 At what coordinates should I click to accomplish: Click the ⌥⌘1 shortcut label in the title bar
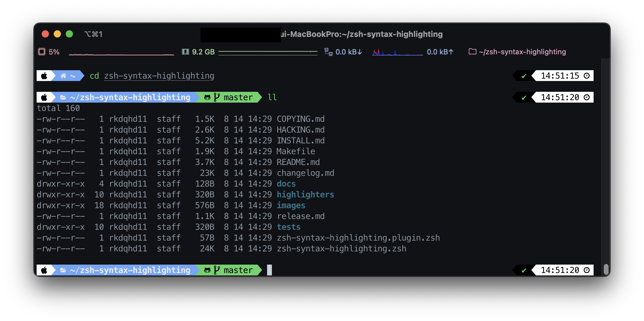coord(94,34)
